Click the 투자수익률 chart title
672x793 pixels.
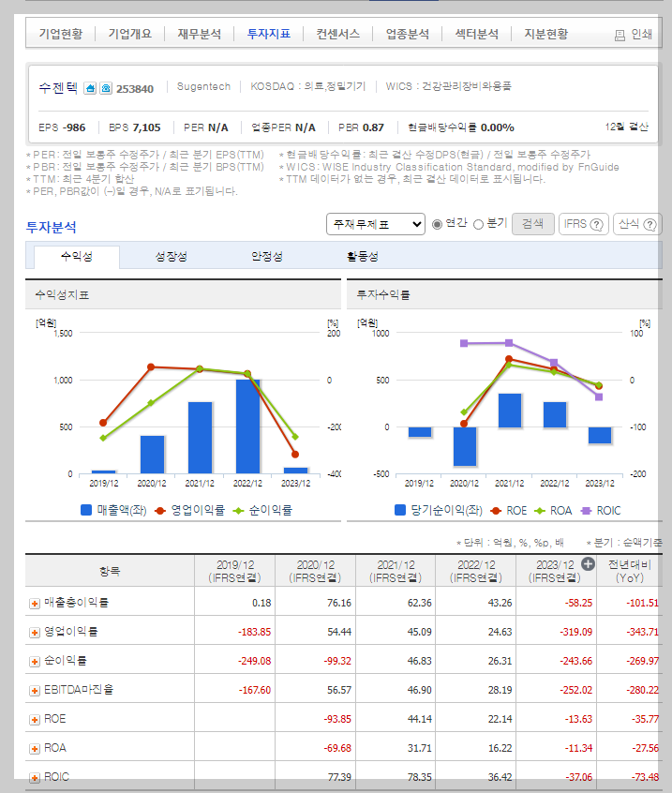tap(383, 295)
